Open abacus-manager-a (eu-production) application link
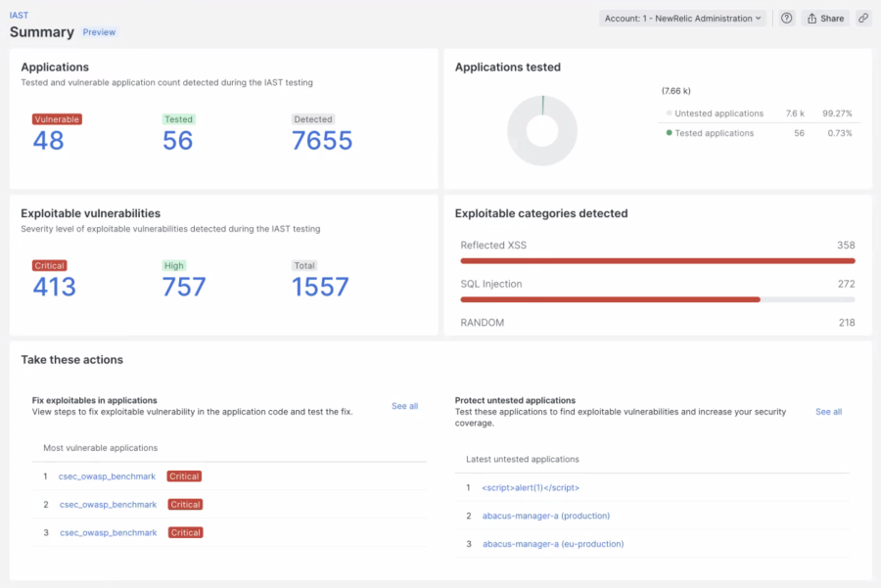881x588 pixels. pos(552,544)
